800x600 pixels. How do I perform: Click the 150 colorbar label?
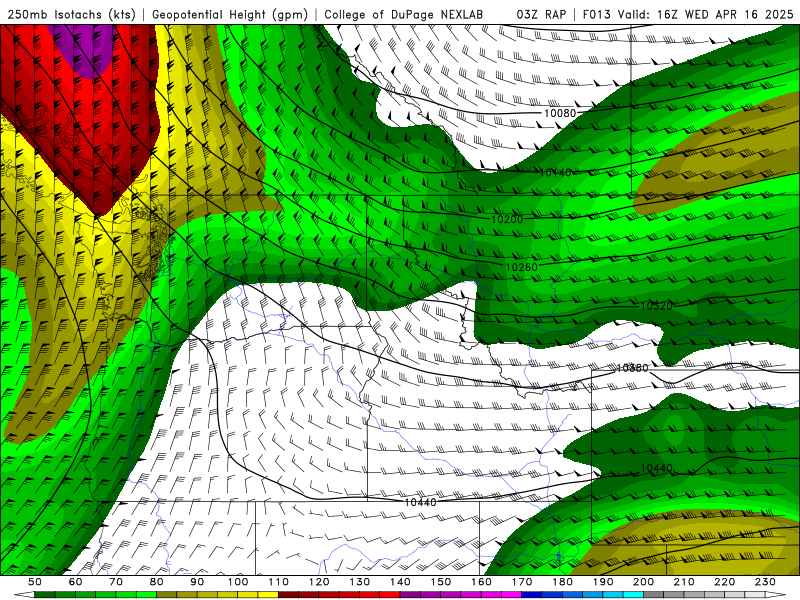pyautogui.click(x=441, y=582)
